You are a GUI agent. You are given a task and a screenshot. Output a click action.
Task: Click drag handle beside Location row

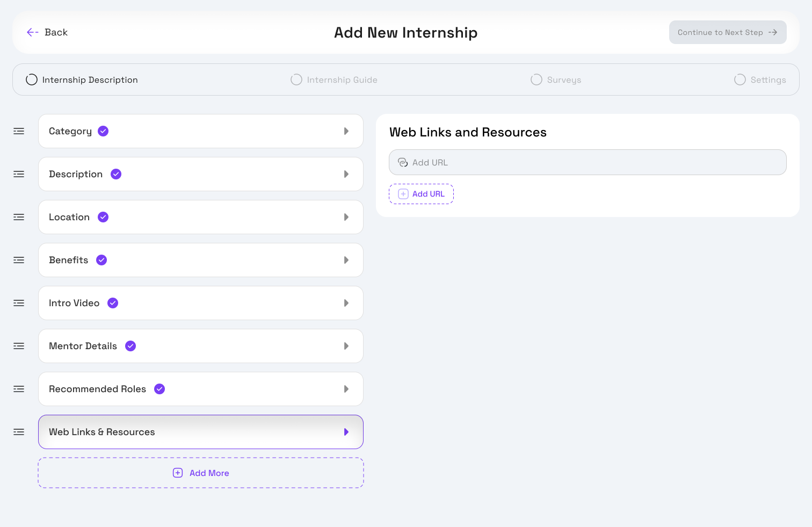click(x=19, y=217)
